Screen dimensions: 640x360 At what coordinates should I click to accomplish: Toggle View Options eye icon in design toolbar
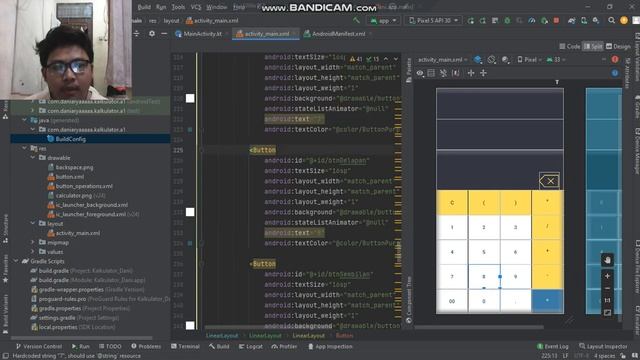(x=420, y=73)
